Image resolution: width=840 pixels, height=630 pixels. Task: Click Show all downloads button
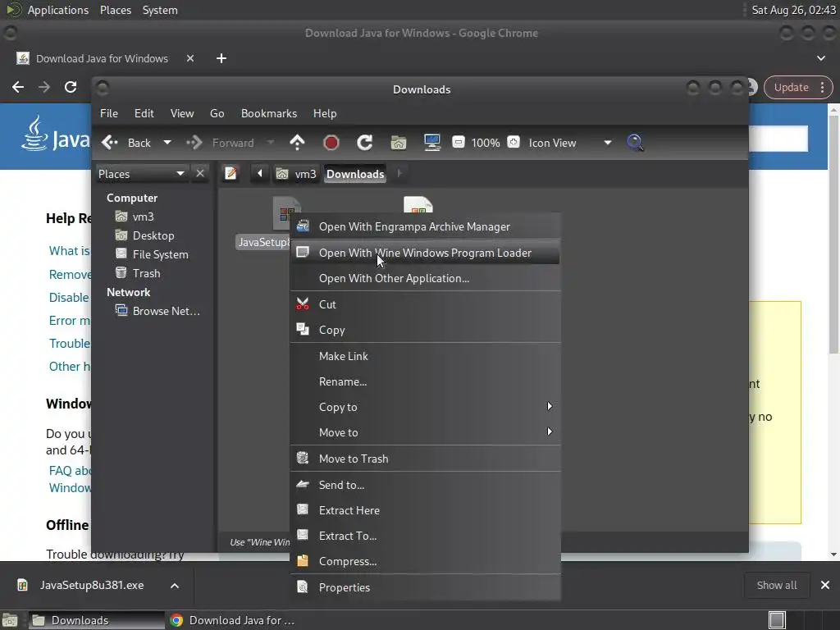tap(777, 586)
